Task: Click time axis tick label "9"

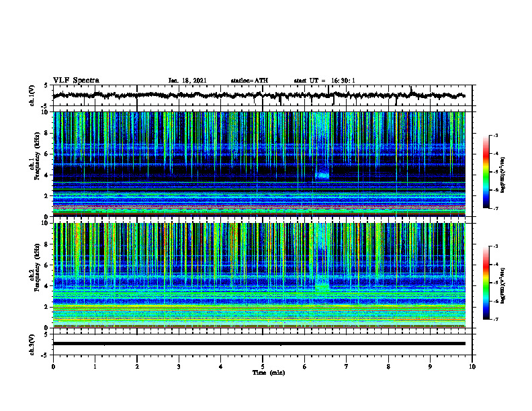Action: (x=430, y=367)
